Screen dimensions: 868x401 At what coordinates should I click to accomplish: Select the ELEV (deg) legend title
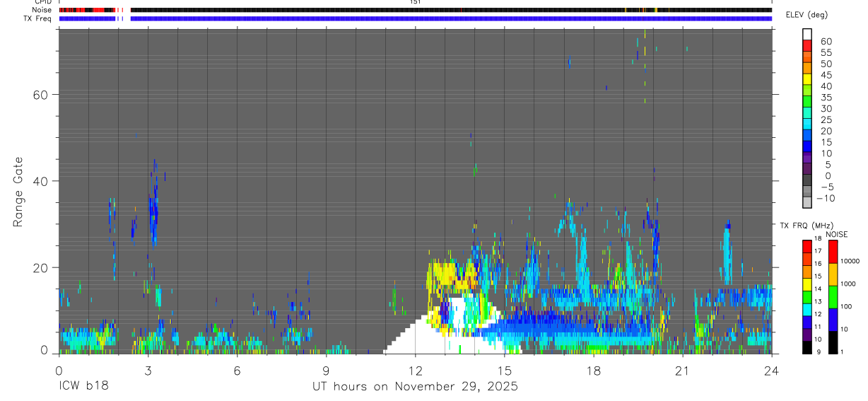[807, 15]
